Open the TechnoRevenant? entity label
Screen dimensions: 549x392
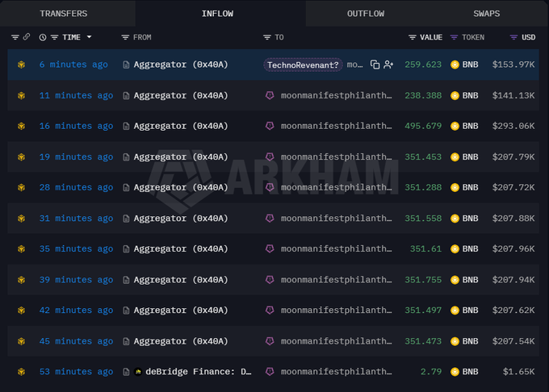pos(303,65)
